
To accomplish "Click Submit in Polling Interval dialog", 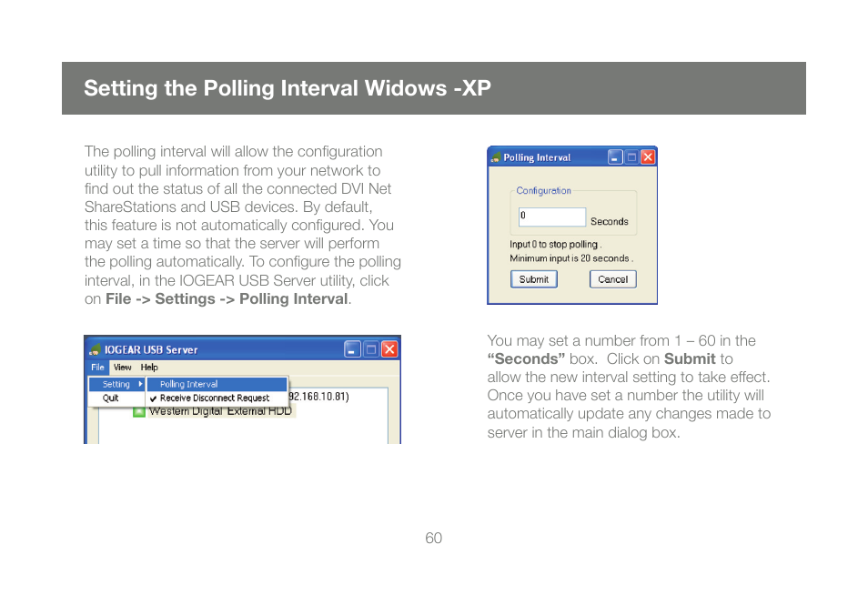I will (x=534, y=279).
